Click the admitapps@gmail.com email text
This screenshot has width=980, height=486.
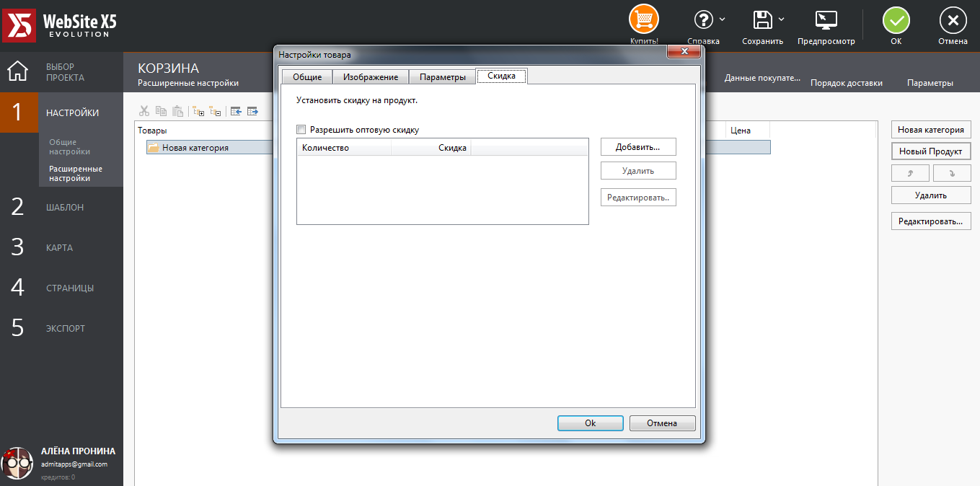(x=74, y=464)
